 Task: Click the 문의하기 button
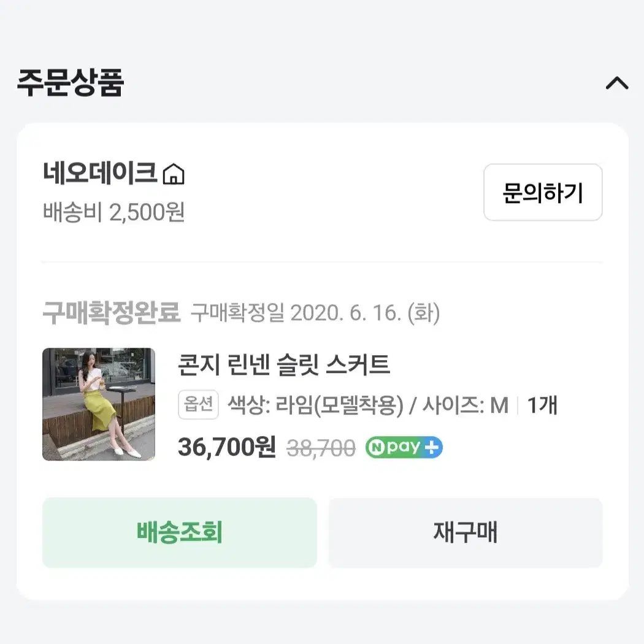[x=543, y=192]
